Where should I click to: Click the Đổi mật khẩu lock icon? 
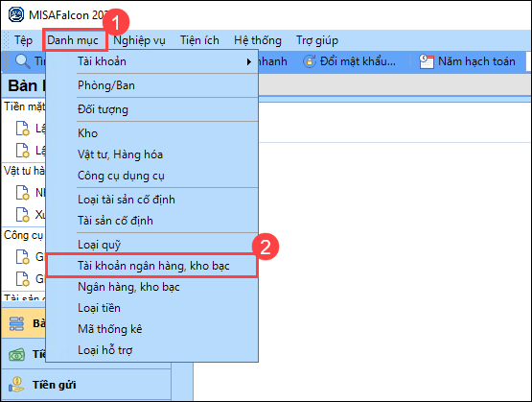pos(309,61)
